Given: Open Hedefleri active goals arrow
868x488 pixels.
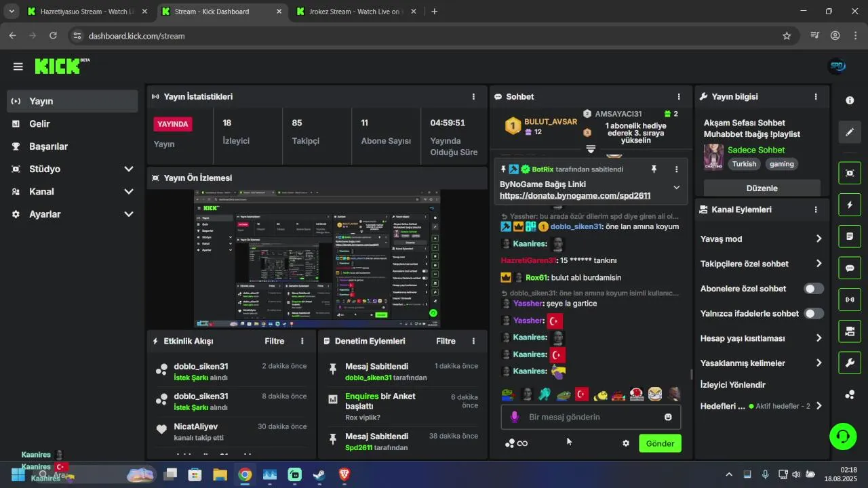Looking at the screenshot, I should point(818,406).
